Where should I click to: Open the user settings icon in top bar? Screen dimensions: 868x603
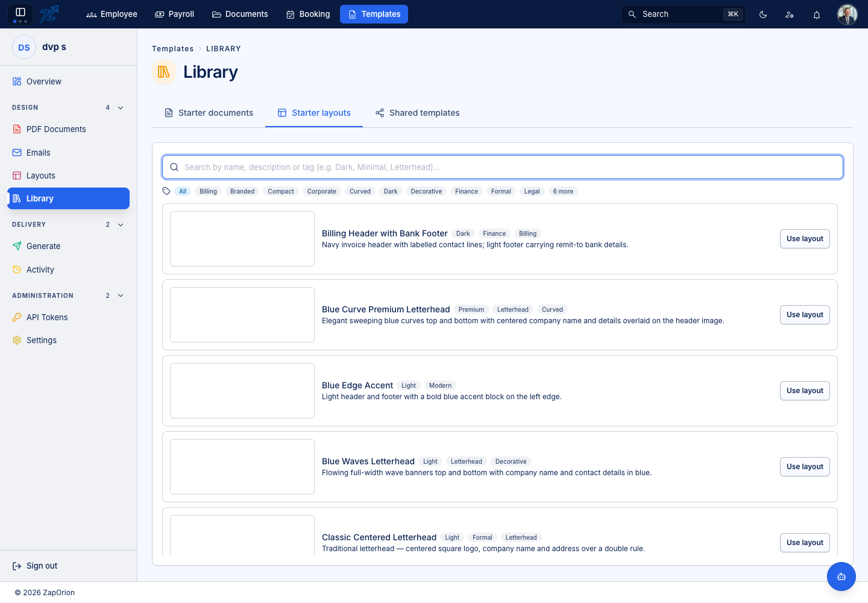(790, 14)
